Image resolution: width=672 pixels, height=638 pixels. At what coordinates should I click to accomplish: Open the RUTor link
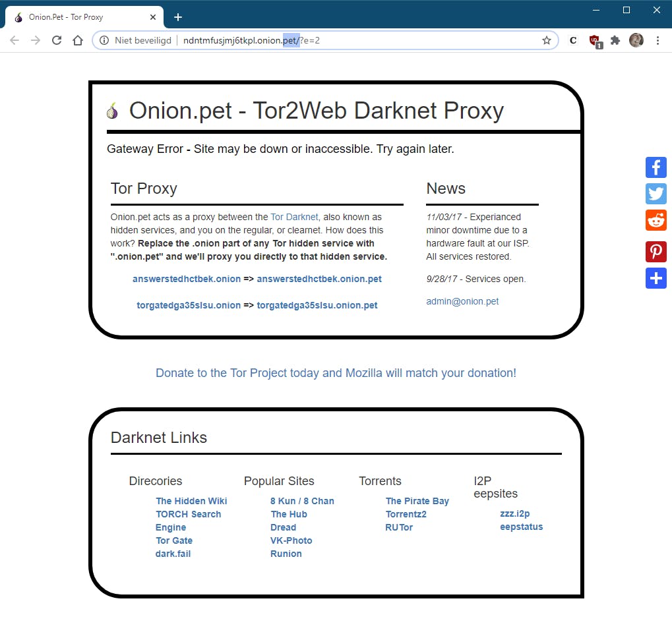tap(399, 527)
